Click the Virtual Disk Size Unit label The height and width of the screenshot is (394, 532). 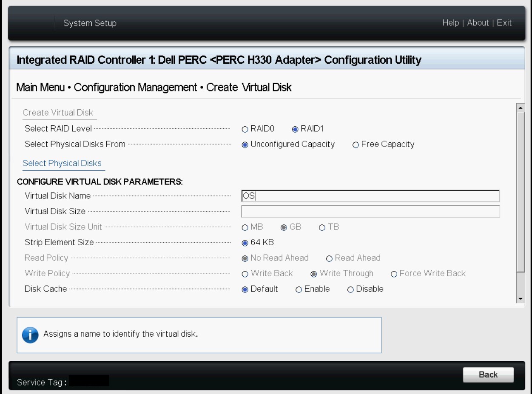tap(63, 227)
